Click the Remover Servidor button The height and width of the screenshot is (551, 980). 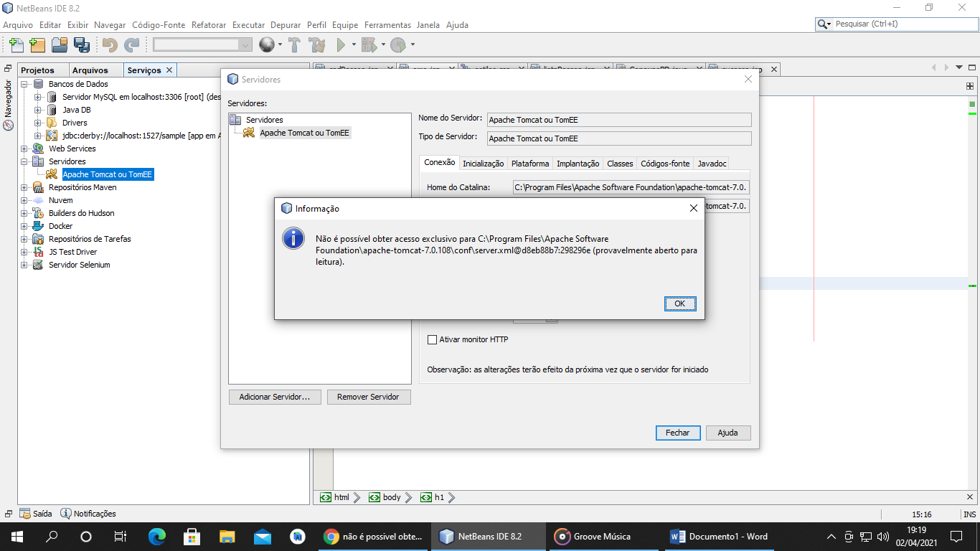click(x=369, y=397)
